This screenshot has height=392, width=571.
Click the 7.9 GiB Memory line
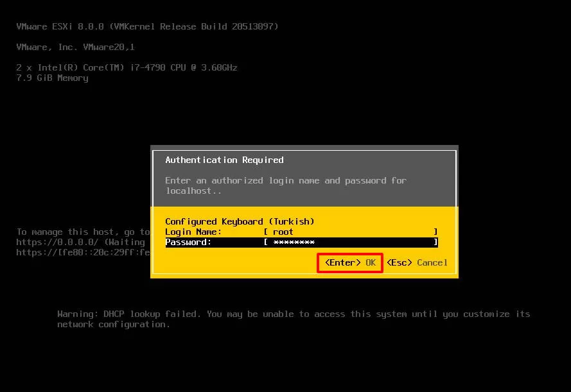pyautogui.click(x=52, y=78)
